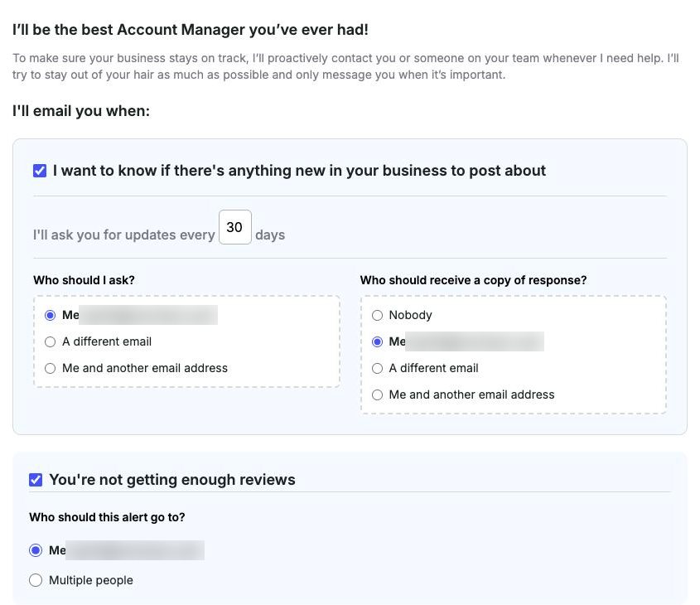Select 'Me' under Who should I ask

(50, 315)
